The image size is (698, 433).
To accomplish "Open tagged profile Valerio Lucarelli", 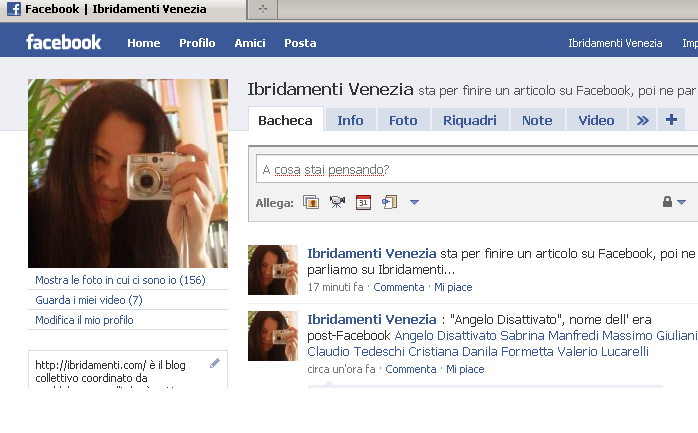I will tap(603, 352).
